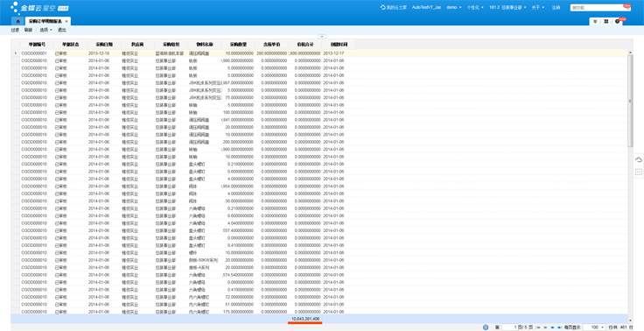This screenshot has height=331, width=644.
Task: Open the chat message icon on right sidebar
Action: tap(638, 172)
